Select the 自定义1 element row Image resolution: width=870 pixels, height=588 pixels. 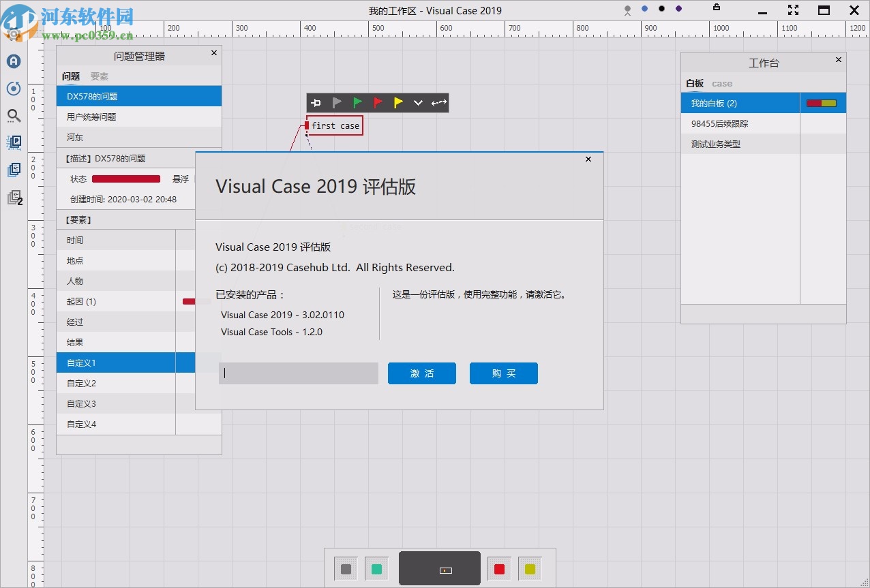click(x=116, y=362)
